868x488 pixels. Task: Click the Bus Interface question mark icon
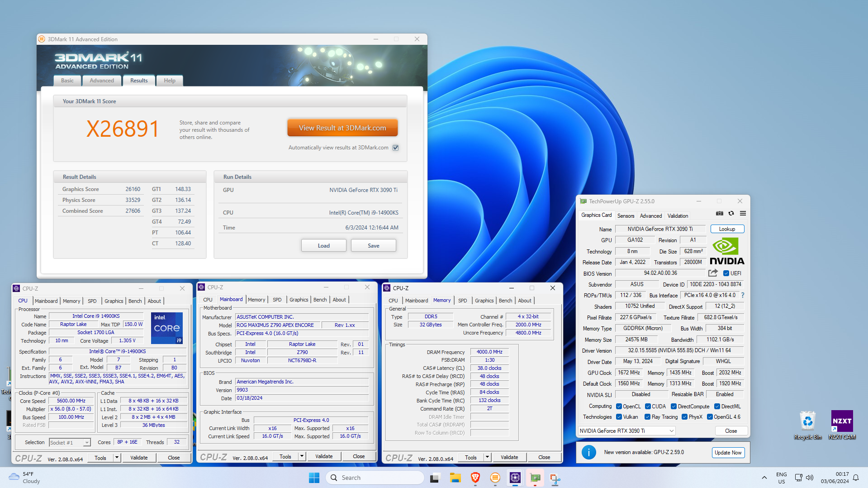click(743, 295)
